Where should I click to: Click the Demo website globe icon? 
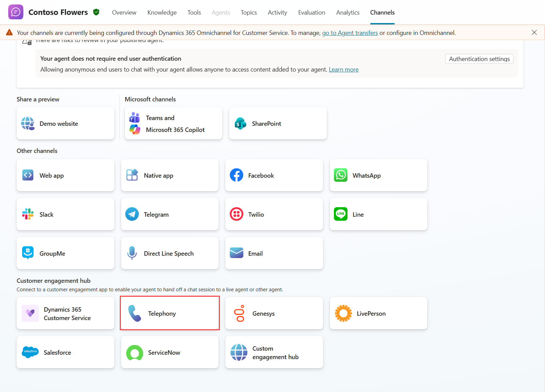coord(28,123)
